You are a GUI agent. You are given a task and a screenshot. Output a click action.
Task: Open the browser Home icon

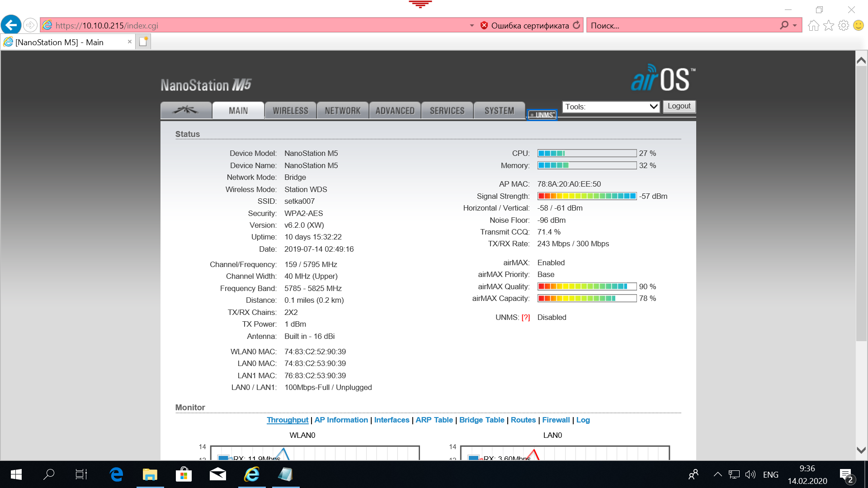pyautogui.click(x=813, y=25)
